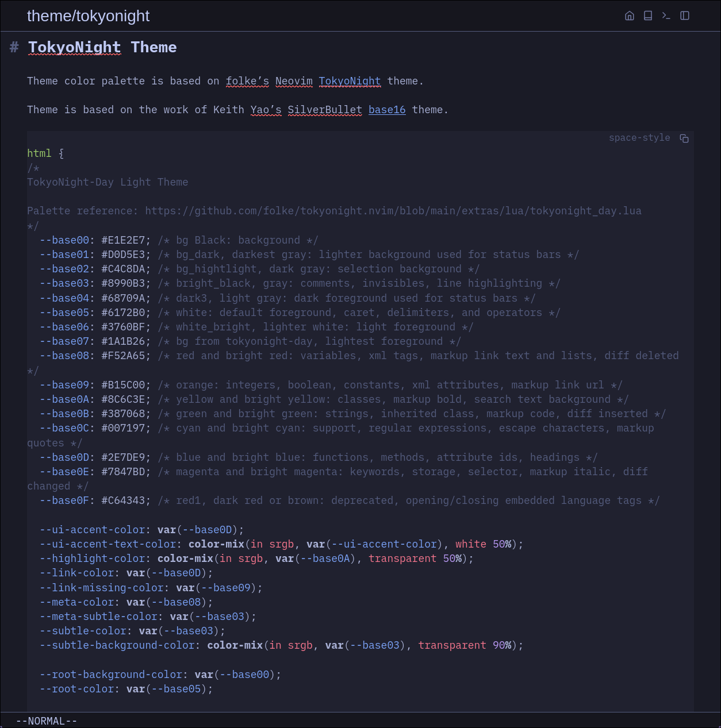721x728 pixels.
Task: Place cursor on the --base00 color value
Action: tap(125, 240)
